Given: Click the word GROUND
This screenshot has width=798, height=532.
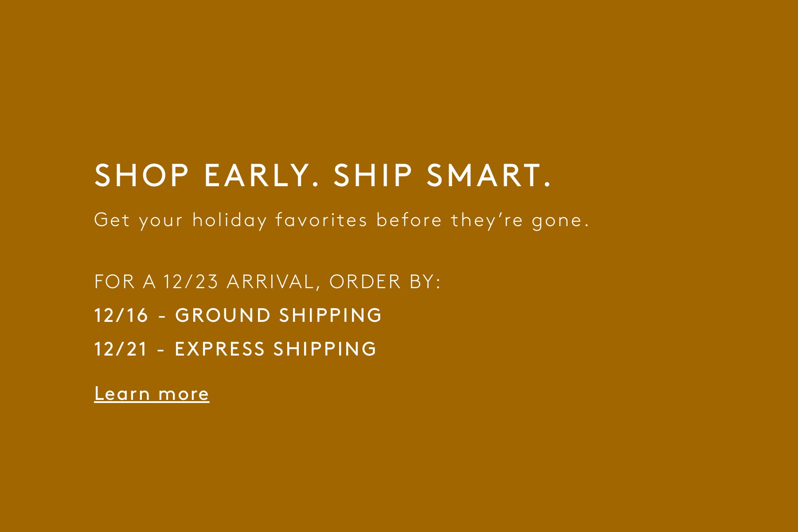Looking at the screenshot, I should (223, 316).
